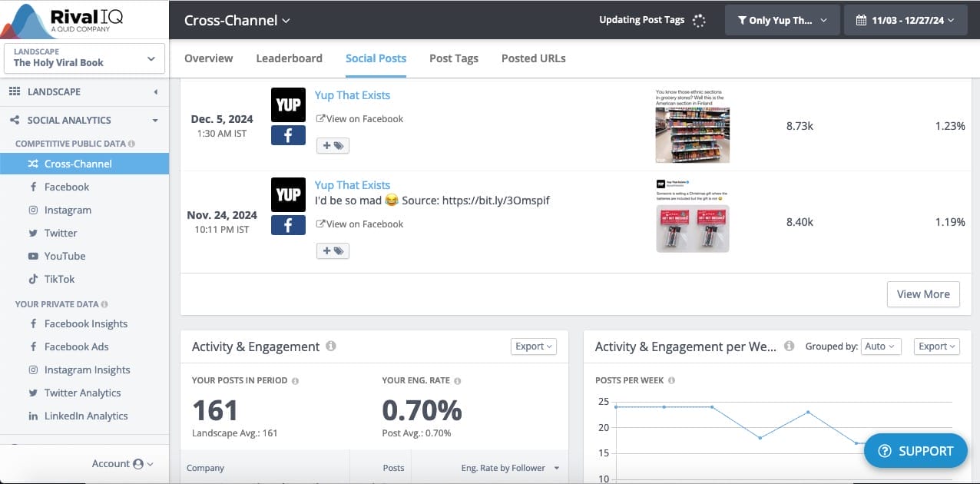Click the add tag icon on Dec. 5 post

(333, 145)
